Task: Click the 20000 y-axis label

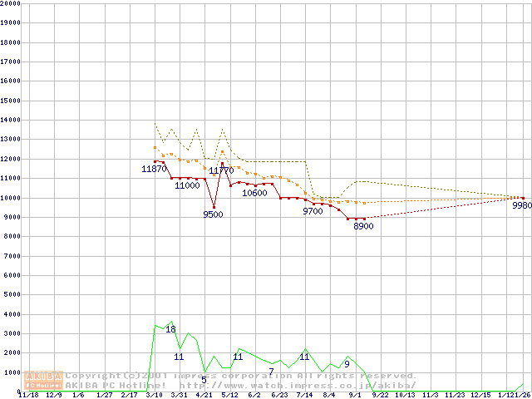Action: coord(9,2)
